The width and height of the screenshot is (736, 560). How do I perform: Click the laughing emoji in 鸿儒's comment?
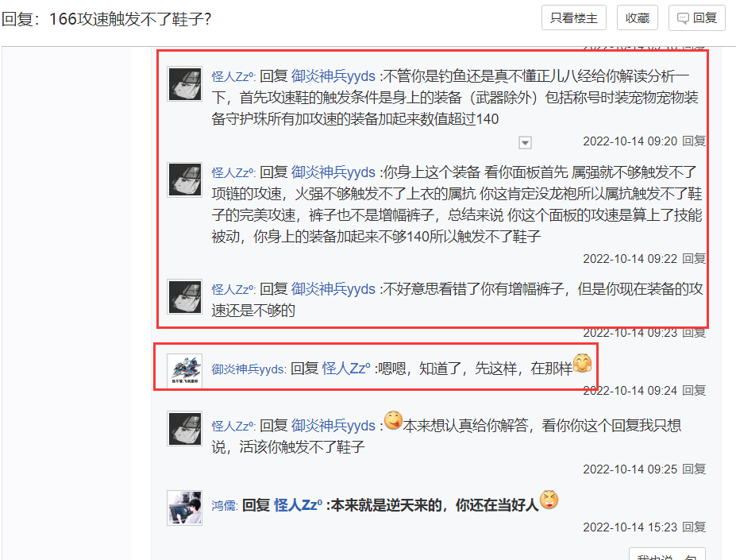click(549, 500)
